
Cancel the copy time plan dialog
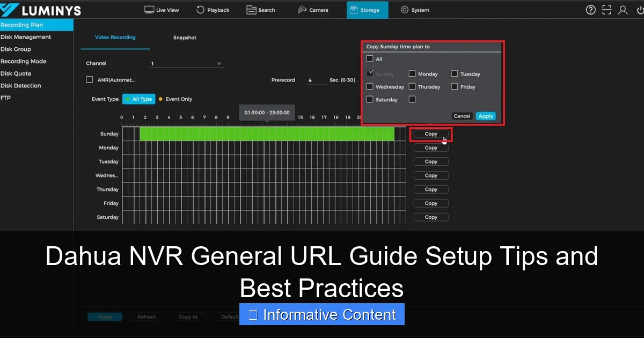pyautogui.click(x=462, y=116)
